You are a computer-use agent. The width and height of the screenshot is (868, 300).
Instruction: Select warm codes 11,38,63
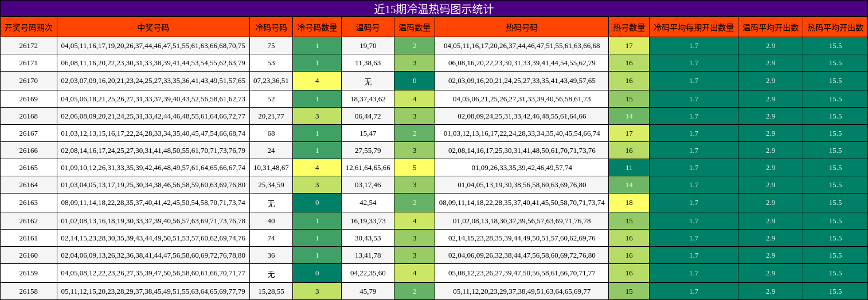[x=368, y=63]
